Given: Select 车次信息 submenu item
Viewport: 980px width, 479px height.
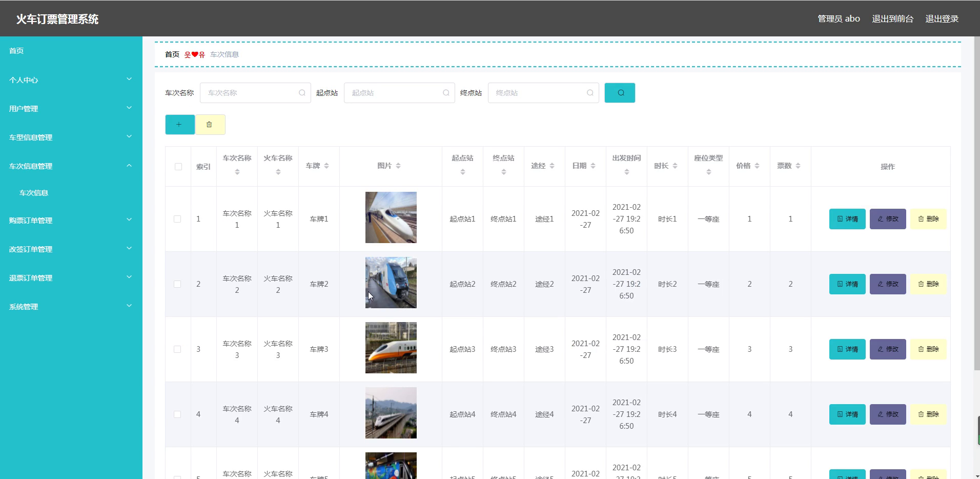Looking at the screenshot, I should coord(34,193).
